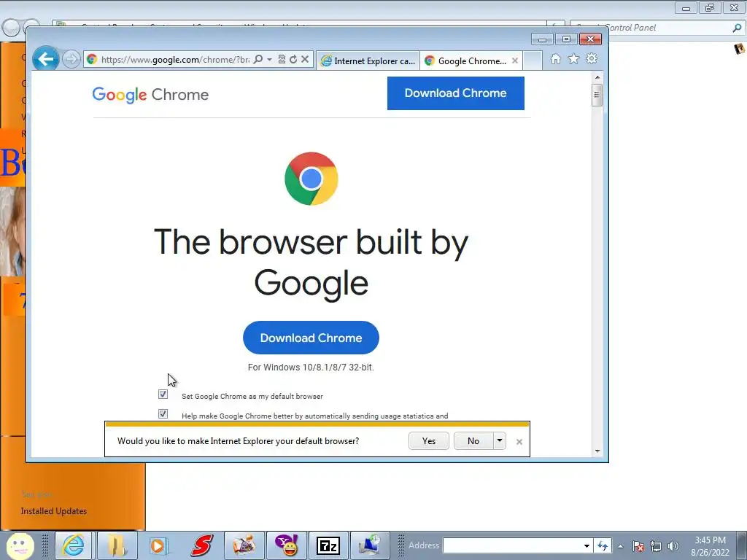Refresh the page using the reload icon
Screen dimensions: 747x560
(293, 60)
